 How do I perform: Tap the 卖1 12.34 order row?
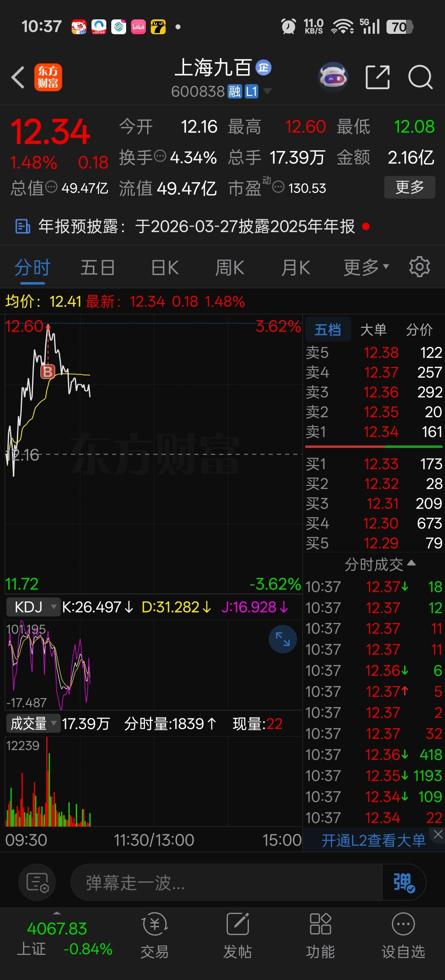point(374,432)
